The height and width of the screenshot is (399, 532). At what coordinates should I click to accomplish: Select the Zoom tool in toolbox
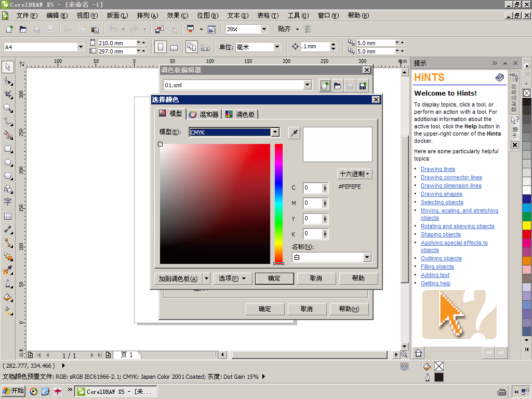click(x=8, y=108)
